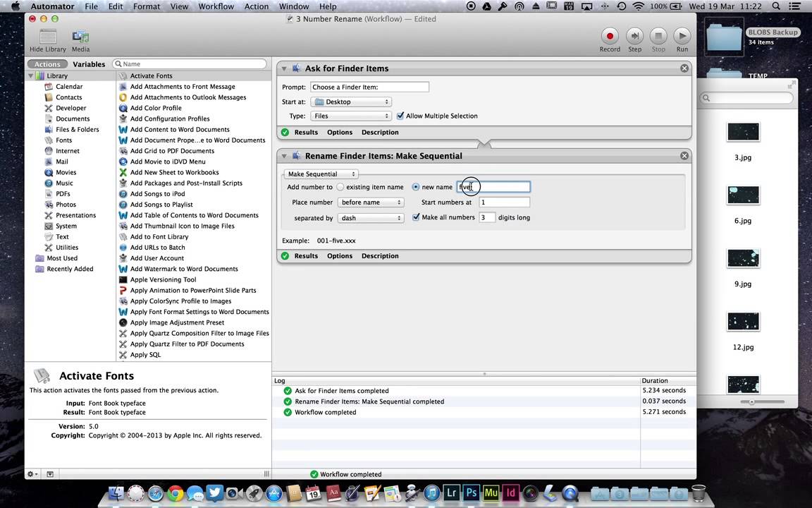
Task: Select Add Color Profile action
Action: pos(156,108)
